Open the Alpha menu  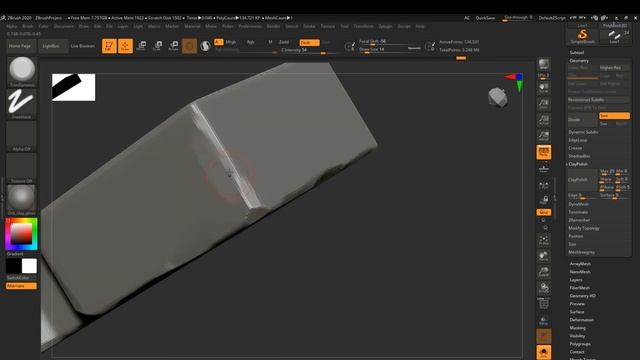12,26
